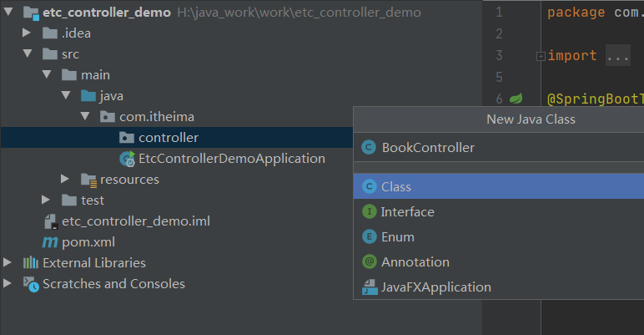Click the Enum E icon
The width and height of the screenshot is (644, 335).
[x=370, y=236]
